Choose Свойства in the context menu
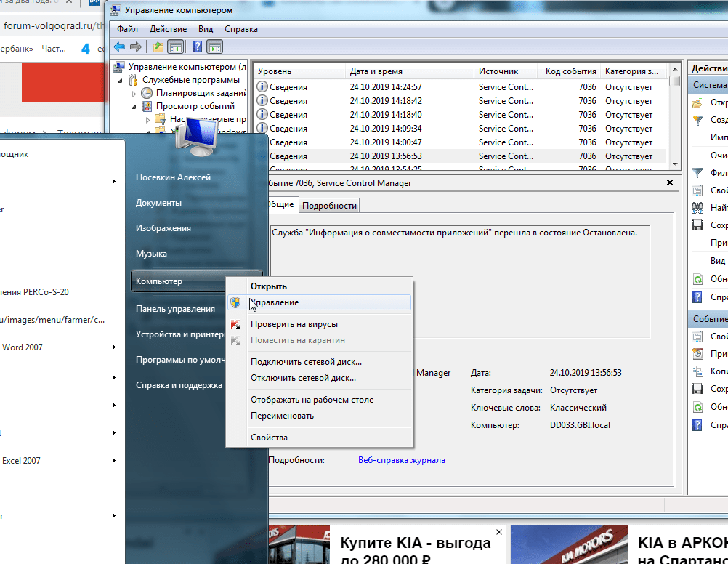 point(269,438)
